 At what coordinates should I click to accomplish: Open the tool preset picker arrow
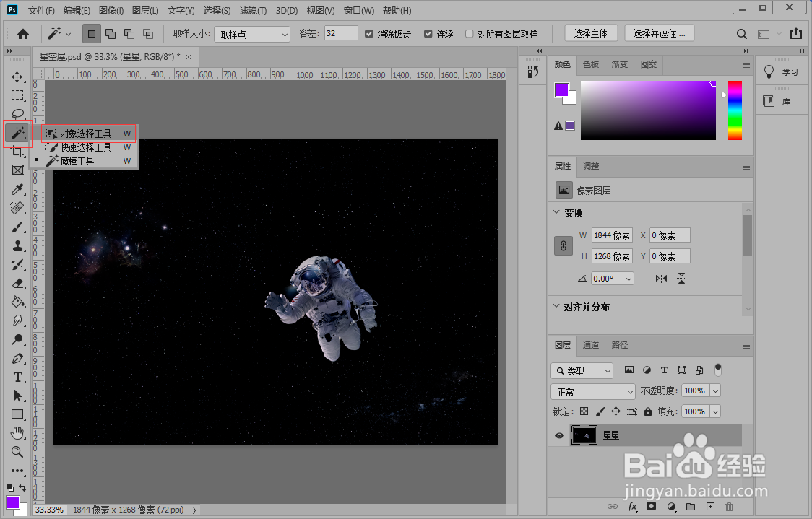coord(69,34)
